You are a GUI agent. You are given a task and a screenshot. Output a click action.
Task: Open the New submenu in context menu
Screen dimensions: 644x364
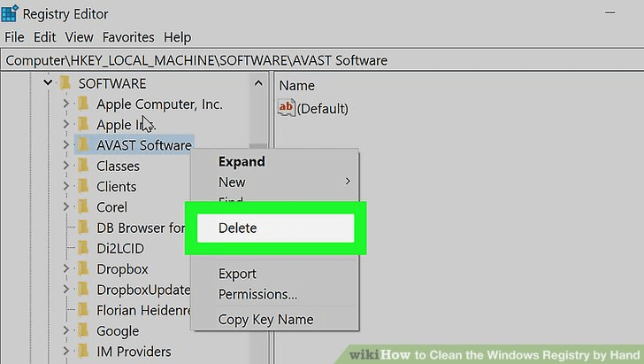275,182
